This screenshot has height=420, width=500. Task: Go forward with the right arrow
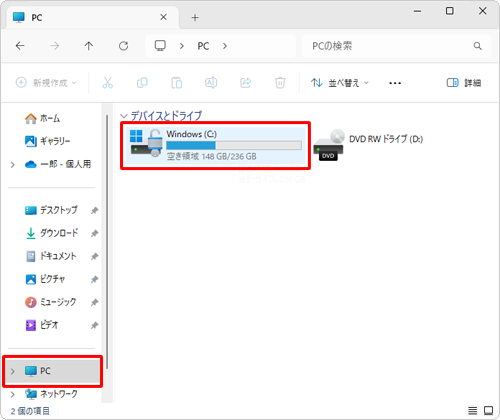point(54,46)
